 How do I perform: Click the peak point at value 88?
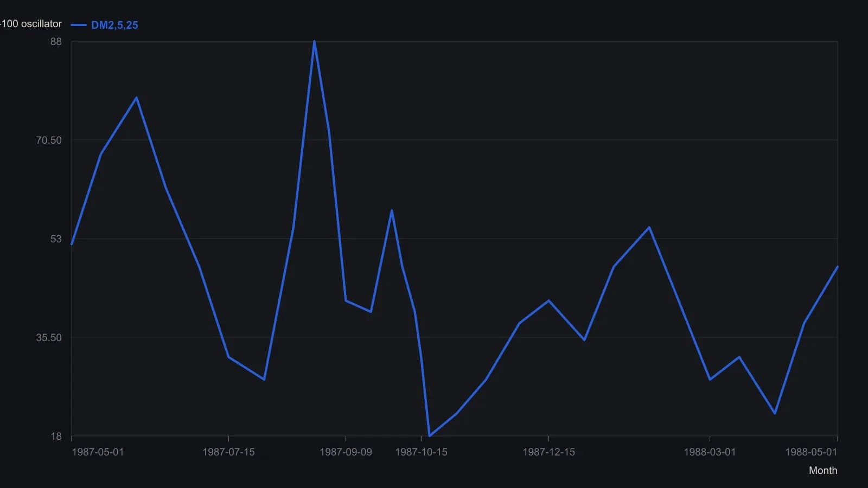click(315, 41)
